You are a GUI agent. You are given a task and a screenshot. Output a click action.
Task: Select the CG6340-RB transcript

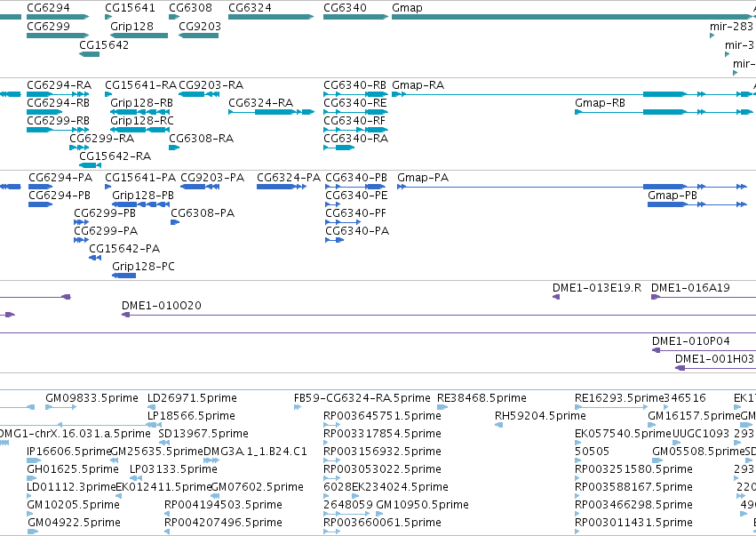[356, 94]
